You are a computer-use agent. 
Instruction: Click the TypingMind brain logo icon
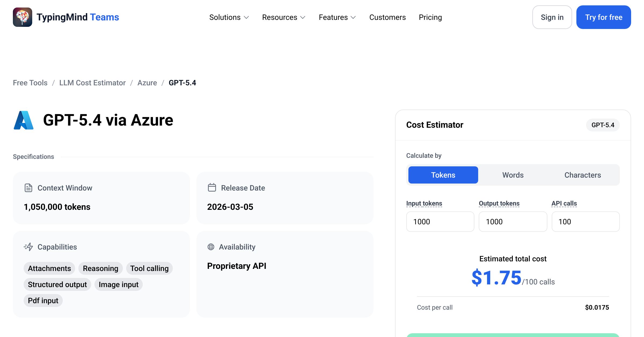click(x=23, y=17)
